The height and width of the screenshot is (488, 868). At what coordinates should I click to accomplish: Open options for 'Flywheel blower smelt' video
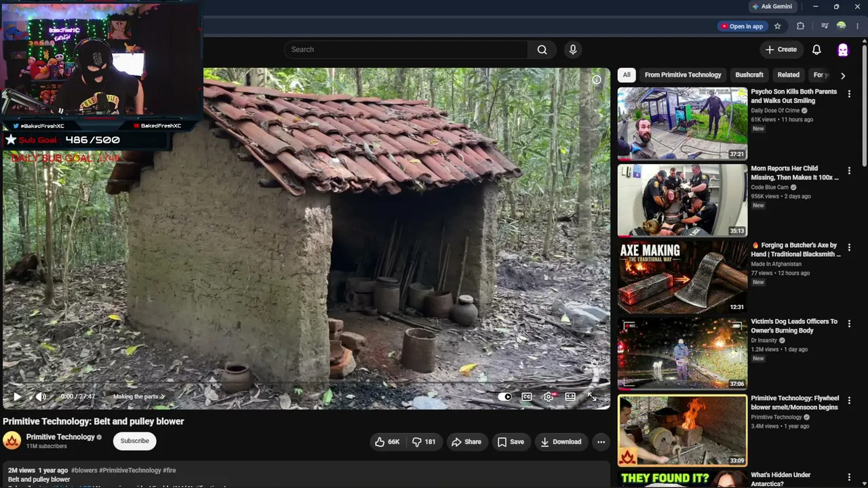[x=849, y=401]
